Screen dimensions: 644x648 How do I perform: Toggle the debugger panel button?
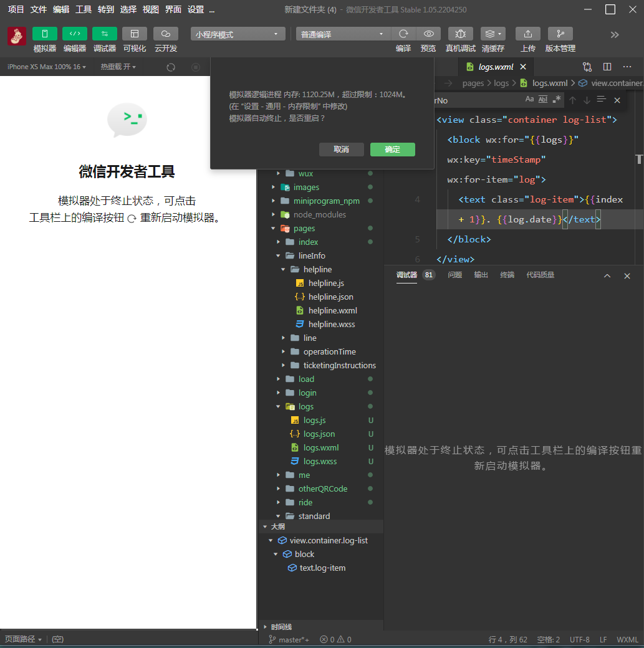pyautogui.click(x=105, y=34)
